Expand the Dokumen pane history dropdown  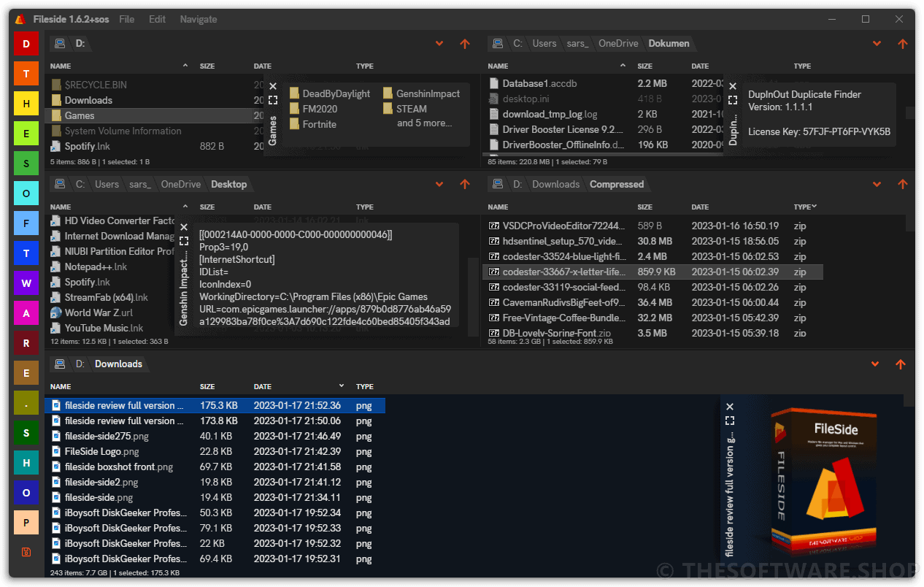877,44
